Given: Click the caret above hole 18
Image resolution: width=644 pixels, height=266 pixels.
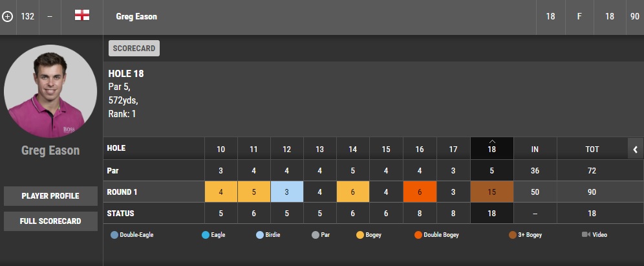Looking at the screenshot, I should [x=492, y=142].
